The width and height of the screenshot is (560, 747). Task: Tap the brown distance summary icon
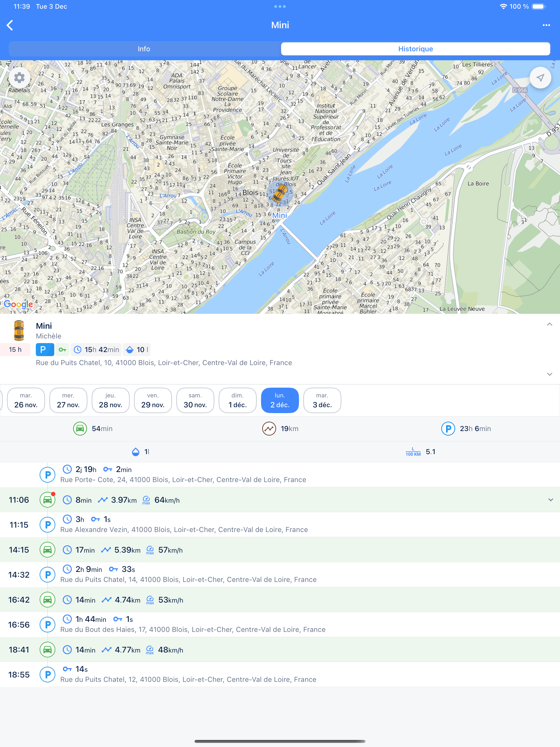269,429
